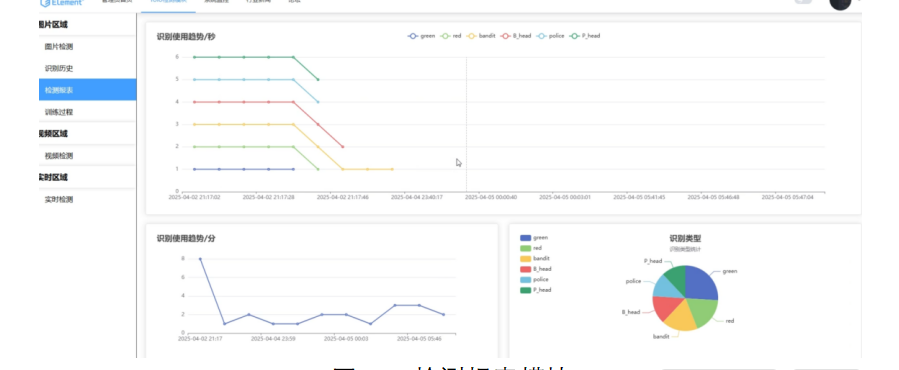This screenshot has width=899, height=370.
Task: Open the 图片检测 sidebar menu item
Action: [87, 46]
